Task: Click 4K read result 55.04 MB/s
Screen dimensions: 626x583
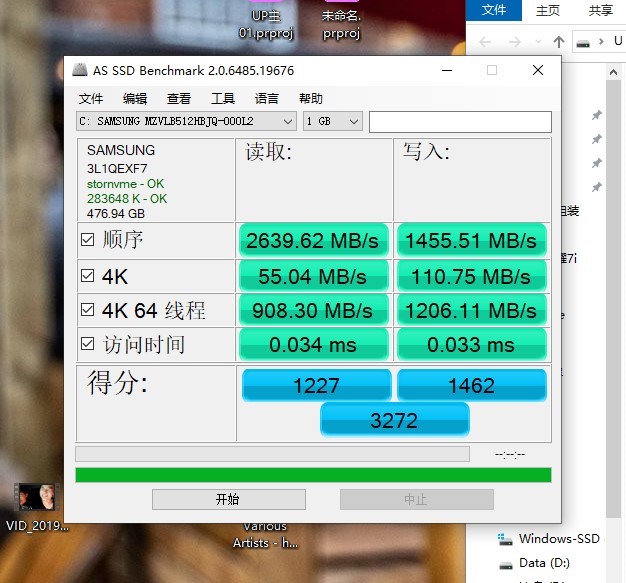Action: (x=313, y=276)
